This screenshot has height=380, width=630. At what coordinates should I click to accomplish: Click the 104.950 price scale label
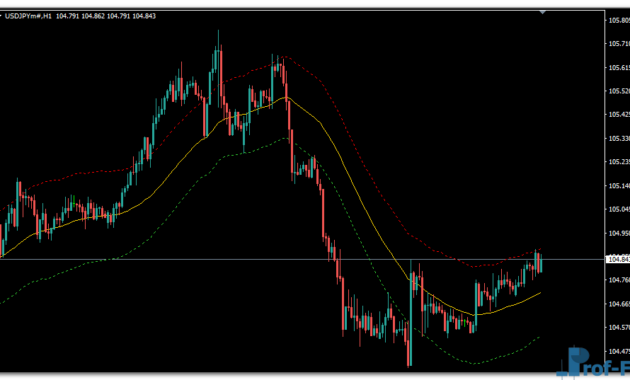click(619, 233)
